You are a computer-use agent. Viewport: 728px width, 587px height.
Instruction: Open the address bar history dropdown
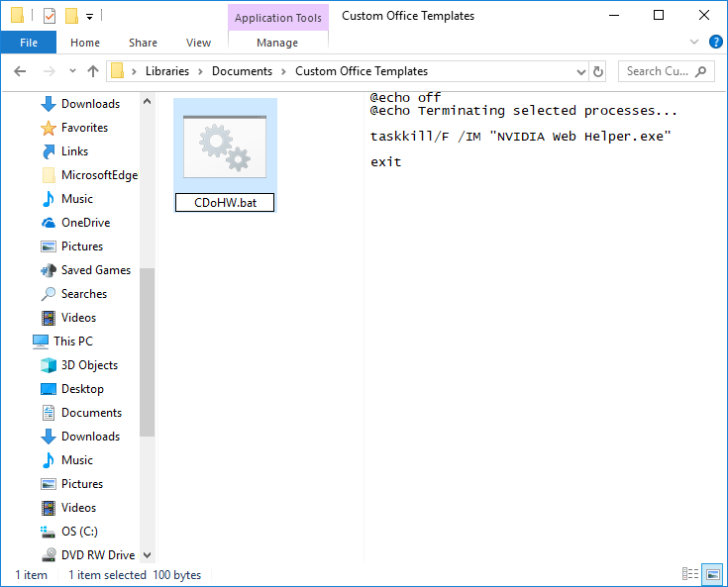(581, 71)
